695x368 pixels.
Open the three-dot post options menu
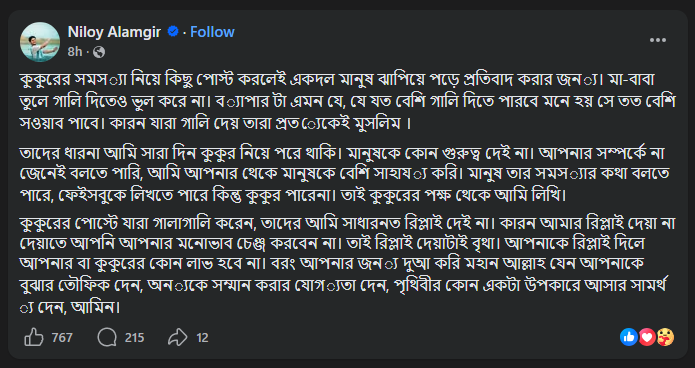click(x=658, y=40)
